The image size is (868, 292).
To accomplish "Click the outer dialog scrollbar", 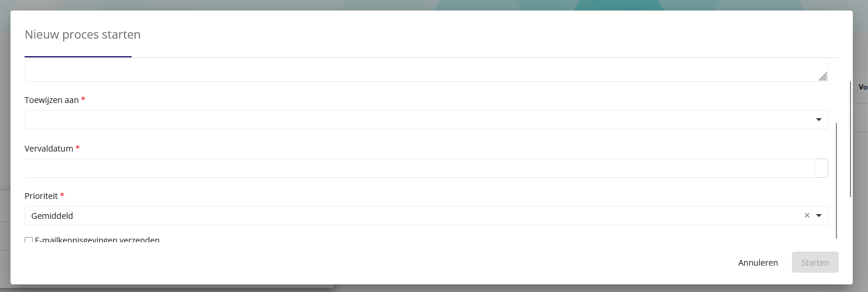I will [851, 139].
